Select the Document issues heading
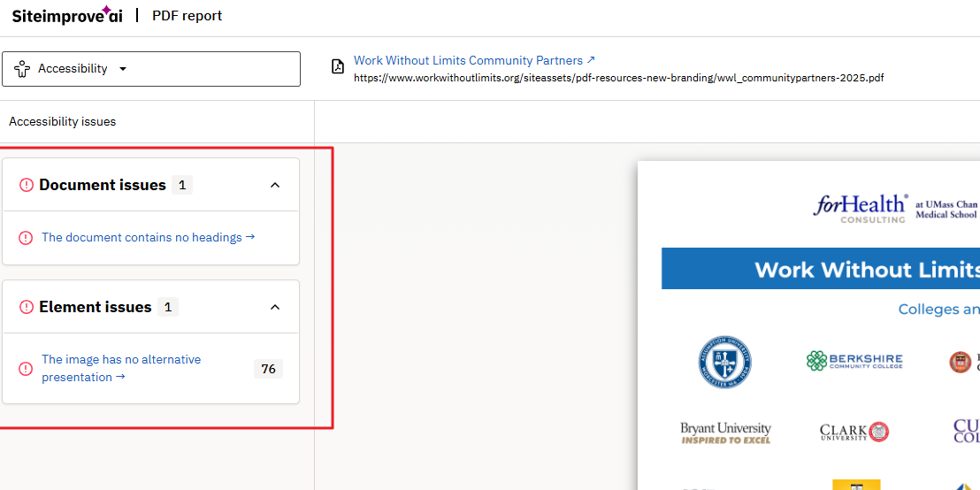Image resolution: width=980 pixels, height=490 pixels. (103, 185)
